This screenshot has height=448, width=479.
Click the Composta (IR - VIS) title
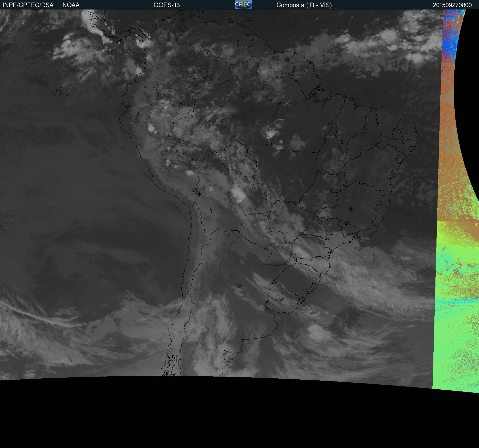pyautogui.click(x=304, y=5)
